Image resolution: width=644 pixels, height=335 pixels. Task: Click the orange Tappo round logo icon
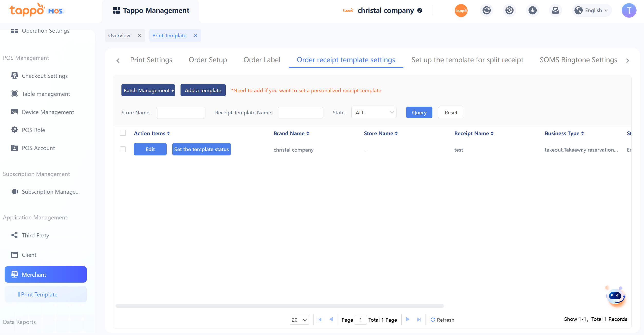coord(461,11)
